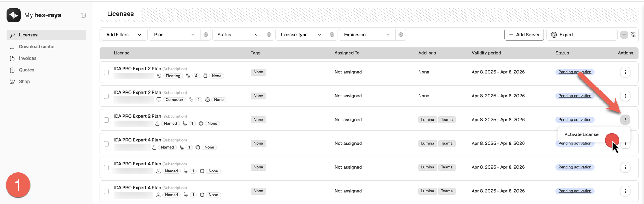Clear the Status filter
Viewport: 644px width, 204px height.
(269, 35)
